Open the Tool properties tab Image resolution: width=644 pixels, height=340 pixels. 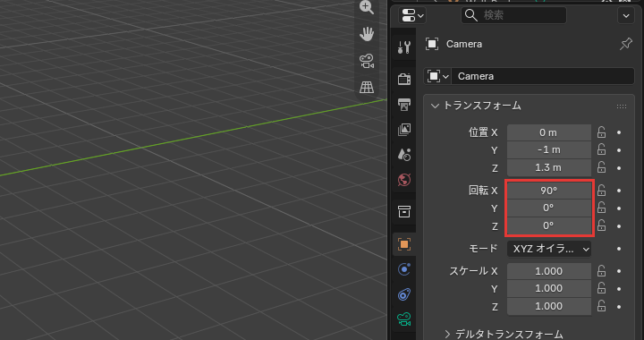point(404,47)
